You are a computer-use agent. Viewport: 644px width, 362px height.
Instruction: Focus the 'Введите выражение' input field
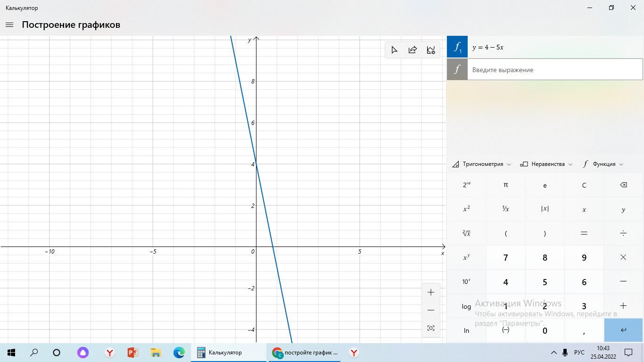[x=555, y=70]
